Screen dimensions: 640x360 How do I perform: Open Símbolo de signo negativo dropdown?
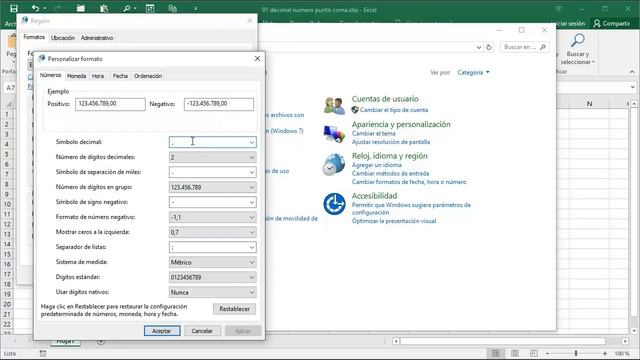click(x=252, y=202)
